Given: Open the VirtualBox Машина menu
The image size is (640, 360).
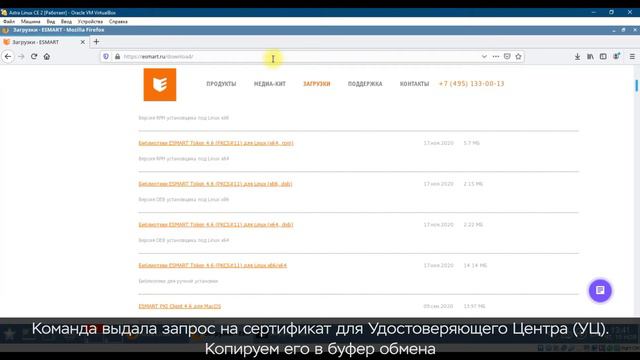Looking at the screenshot, I should pos(31,22).
